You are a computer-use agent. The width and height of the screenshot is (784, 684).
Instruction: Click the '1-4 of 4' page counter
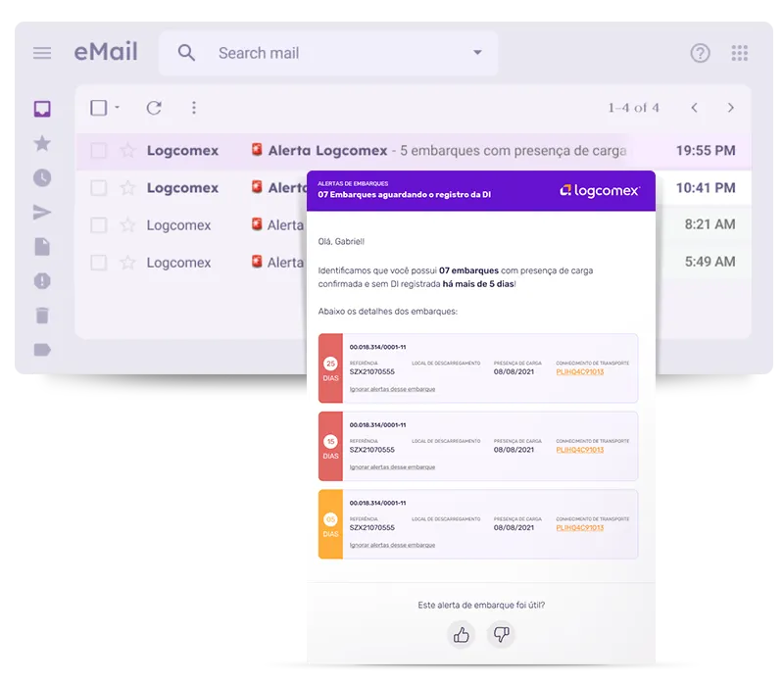coord(633,108)
